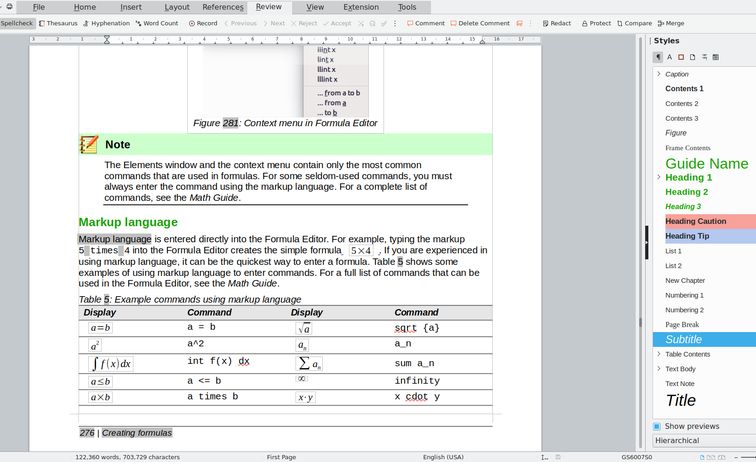Image resolution: width=756 pixels, height=462 pixels.
Task: Select Page Styles icon in sidebar
Action: click(693, 57)
